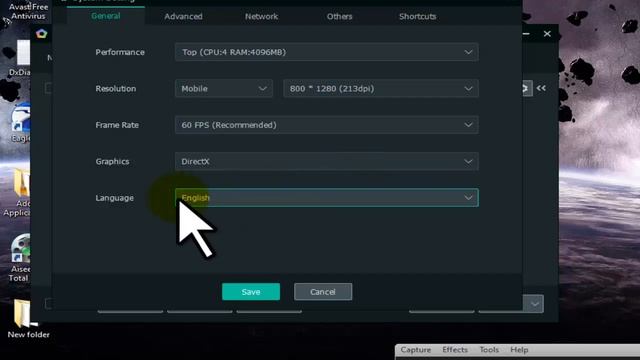The width and height of the screenshot is (640, 360).
Task: Open the Help menu
Action: tap(519, 350)
